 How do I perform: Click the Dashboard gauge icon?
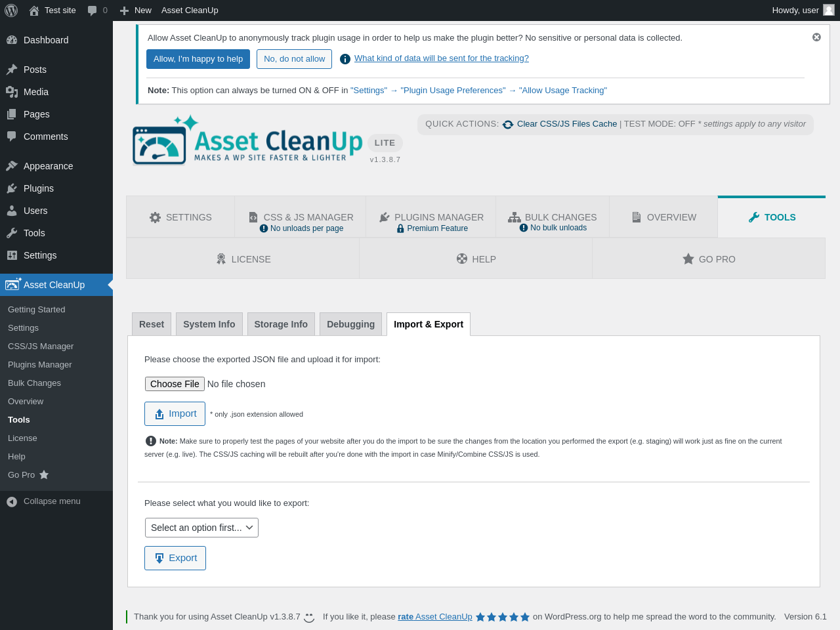pos(12,40)
